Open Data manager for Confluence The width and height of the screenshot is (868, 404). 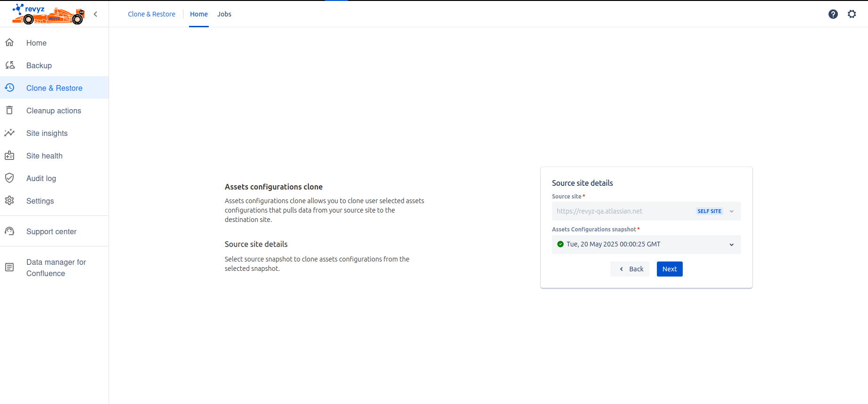[x=56, y=268]
